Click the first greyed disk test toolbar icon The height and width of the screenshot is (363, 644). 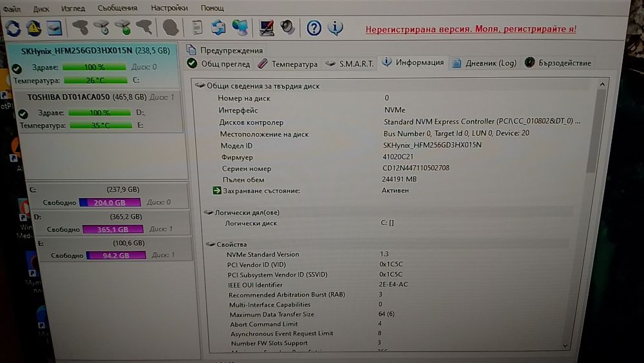[80, 28]
